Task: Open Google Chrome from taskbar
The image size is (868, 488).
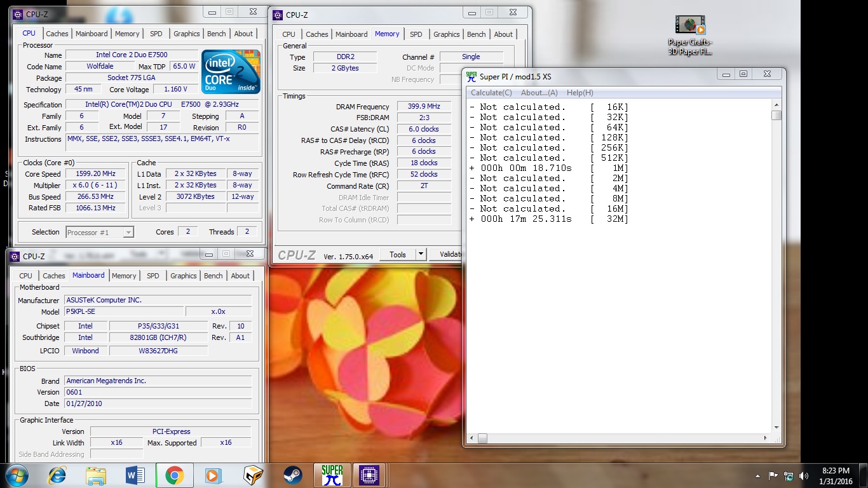Action: pyautogui.click(x=175, y=475)
